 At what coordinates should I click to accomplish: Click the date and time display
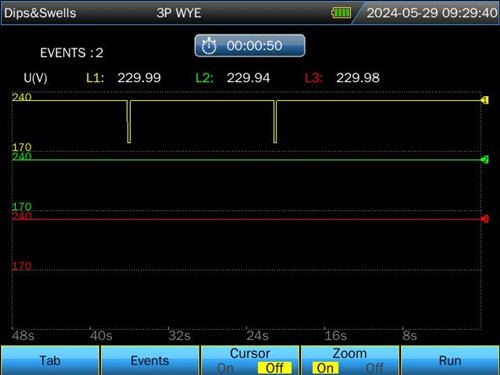point(432,13)
